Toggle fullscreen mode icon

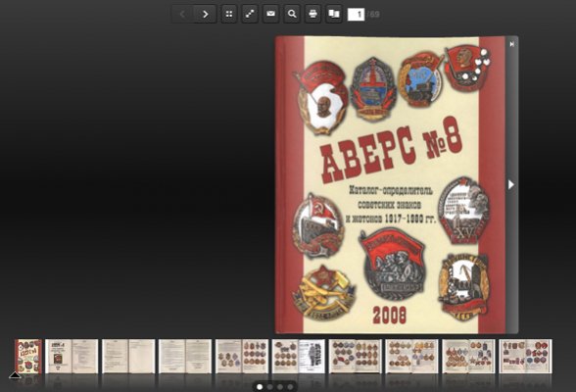pyautogui.click(x=250, y=15)
